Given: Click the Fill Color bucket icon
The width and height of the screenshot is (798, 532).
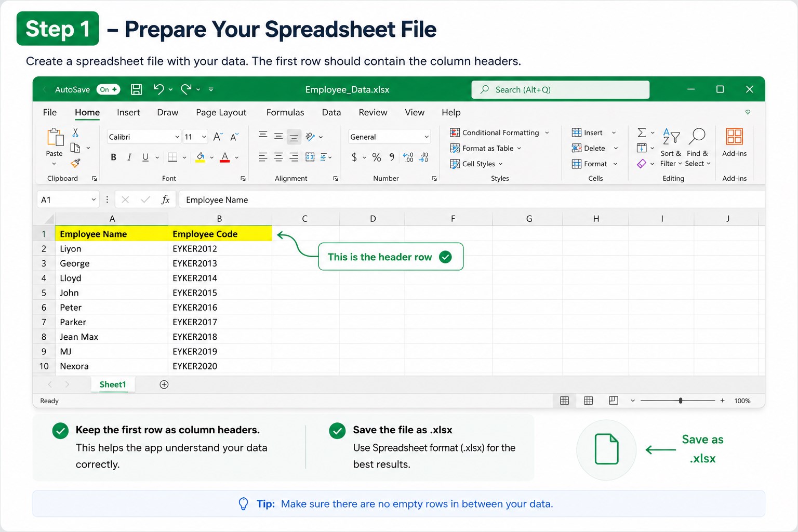Looking at the screenshot, I should coord(200,157).
